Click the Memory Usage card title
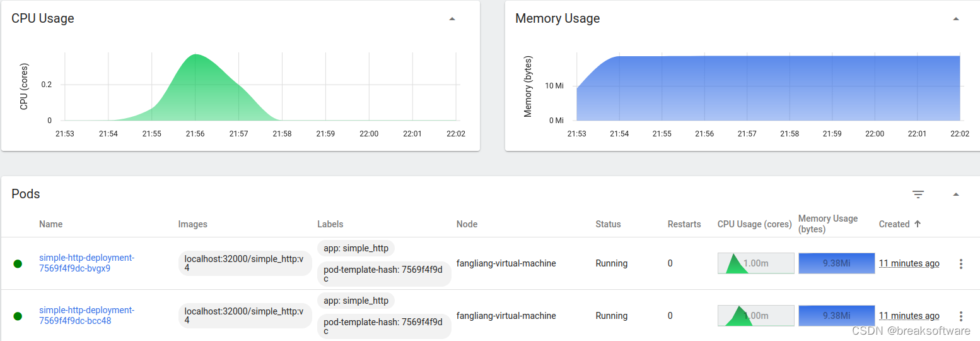Screen dimensions: 980x341 tap(557, 19)
